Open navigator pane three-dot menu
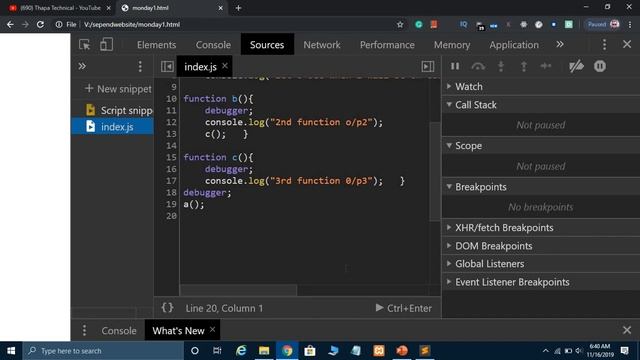This screenshot has height=360, width=640. [140, 66]
